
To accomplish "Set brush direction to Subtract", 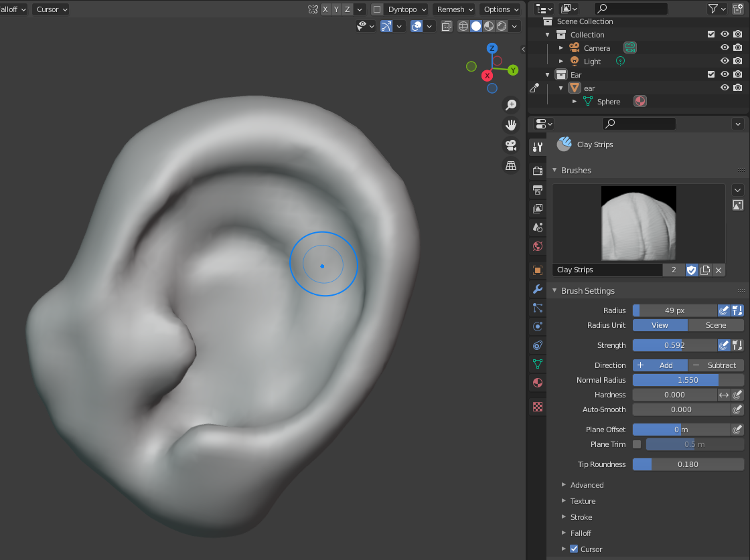I will tap(716, 365).
